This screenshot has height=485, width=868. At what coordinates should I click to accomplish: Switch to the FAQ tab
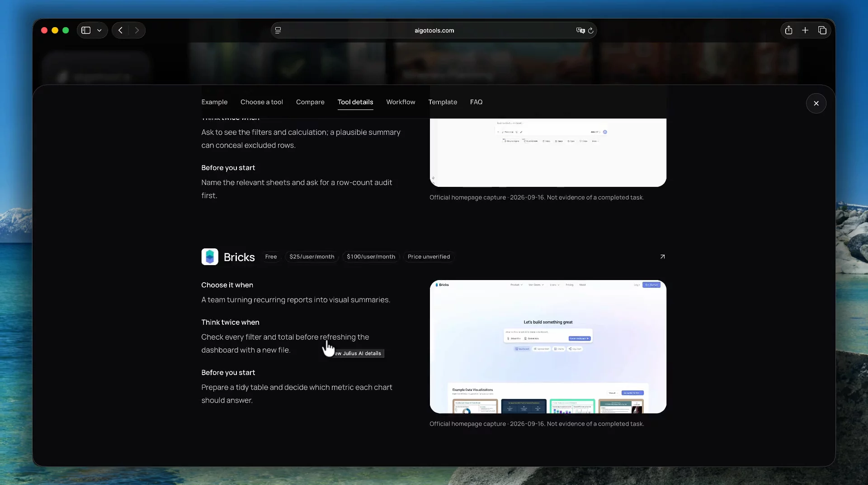click(x=476, y=102)
